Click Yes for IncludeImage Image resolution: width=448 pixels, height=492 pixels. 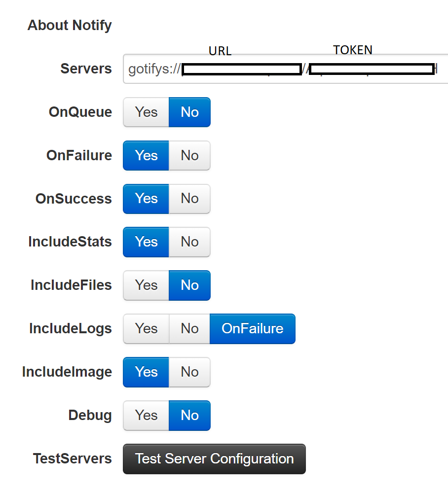[146, 372]
